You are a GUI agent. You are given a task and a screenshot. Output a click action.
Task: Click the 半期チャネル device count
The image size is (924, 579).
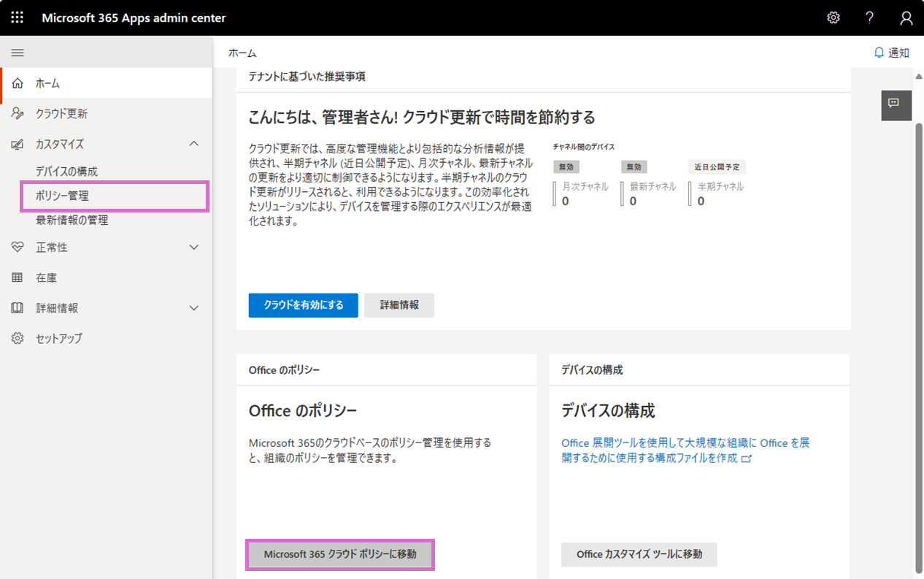[701, 201]
